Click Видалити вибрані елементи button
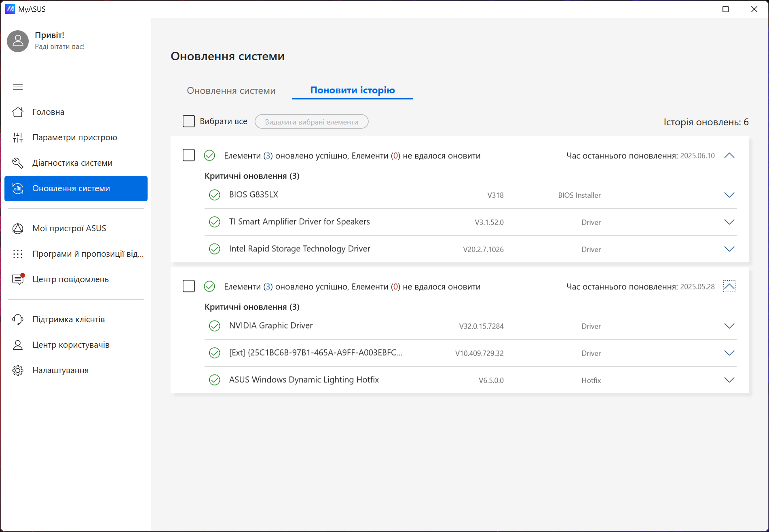This screenshot has height=532, width=769. pos(311,122)
